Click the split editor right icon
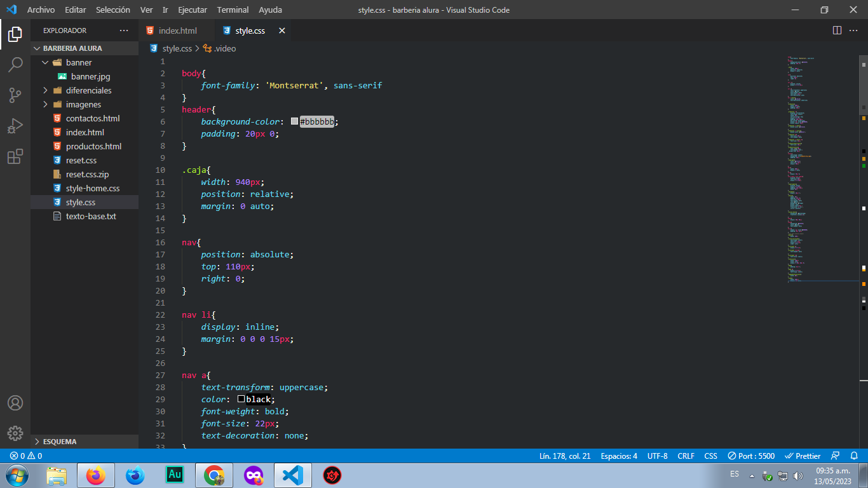Image resolution: width=868 pixels, height=488 pixels. tap(837, 30)
